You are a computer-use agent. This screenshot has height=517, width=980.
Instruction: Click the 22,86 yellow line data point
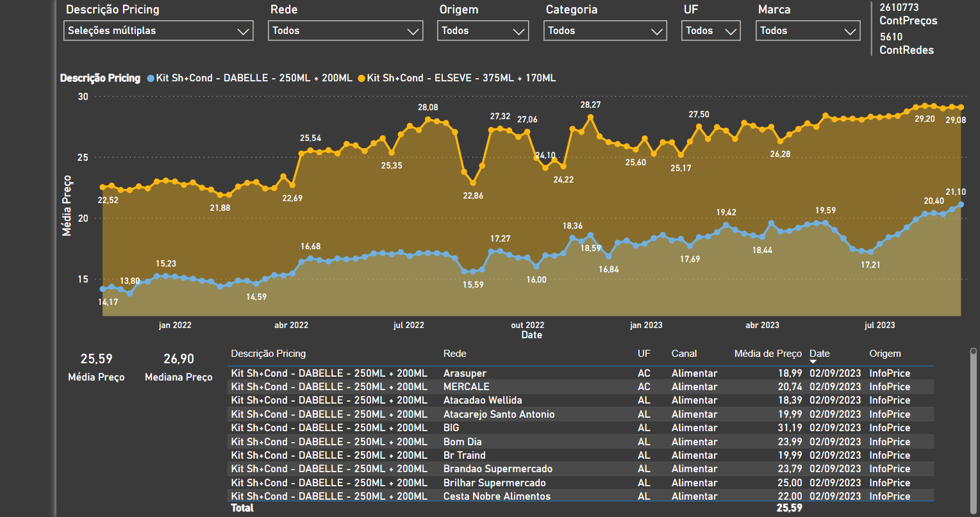(473, 183)
